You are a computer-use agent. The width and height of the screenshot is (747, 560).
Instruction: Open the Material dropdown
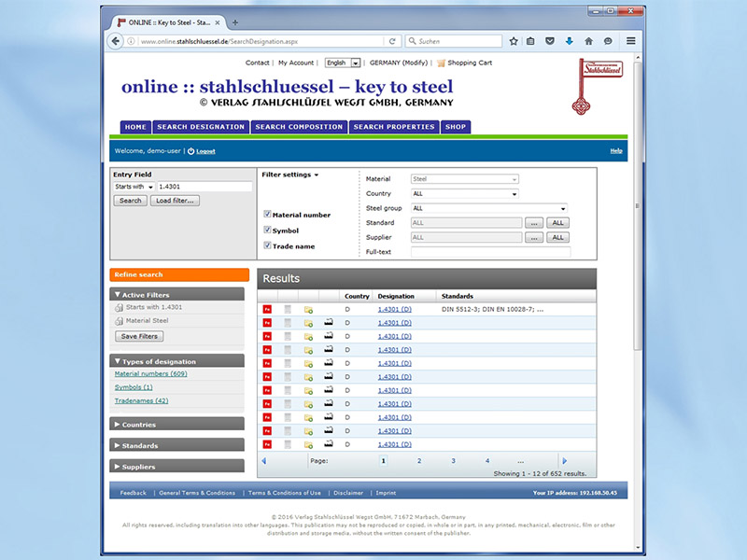click(464, 179)
